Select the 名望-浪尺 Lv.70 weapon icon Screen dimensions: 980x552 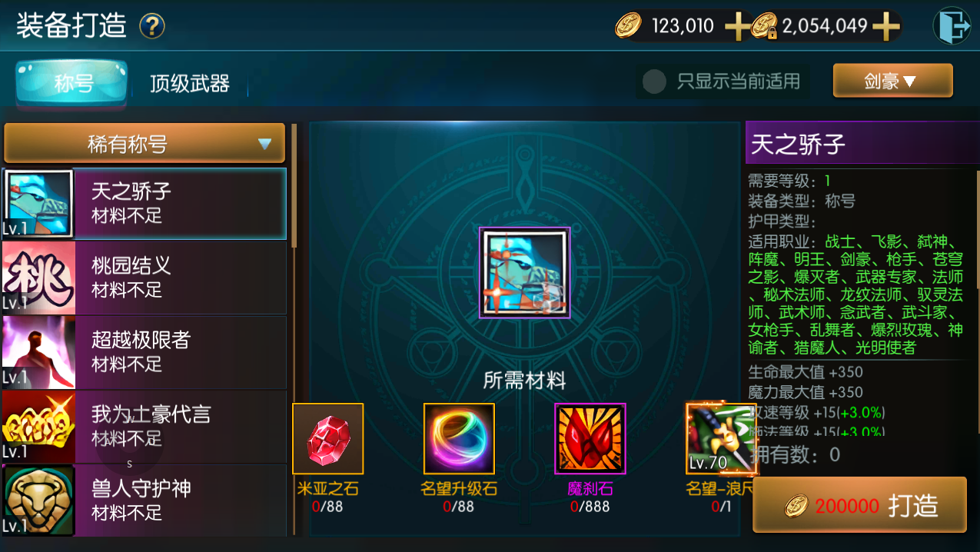[x=721, y=439]
